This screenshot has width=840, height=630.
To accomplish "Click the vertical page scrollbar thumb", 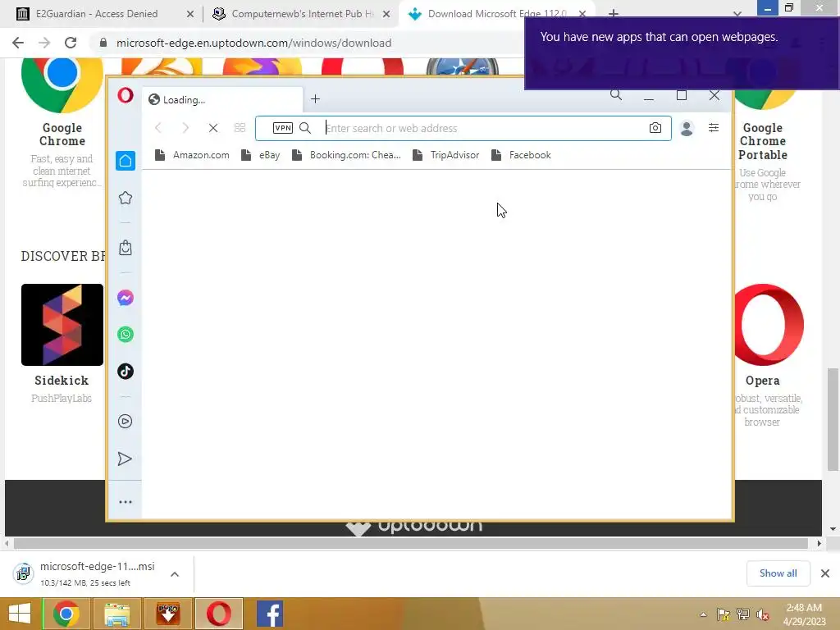I will [x=833, y=419].
